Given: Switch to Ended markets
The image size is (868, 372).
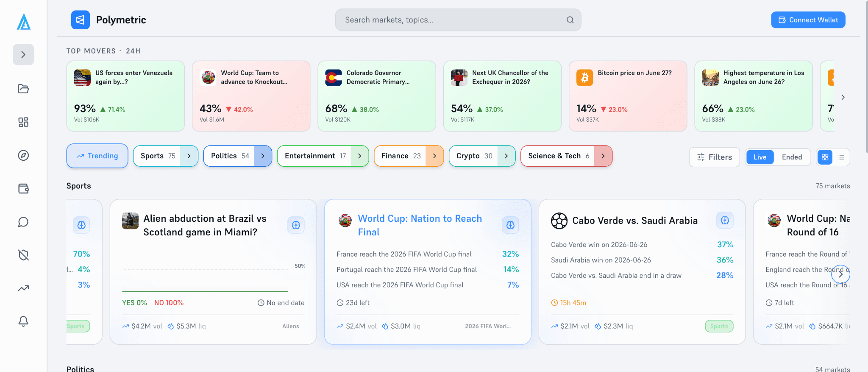Looking at the screenshot, I should (x=792, y=157).
